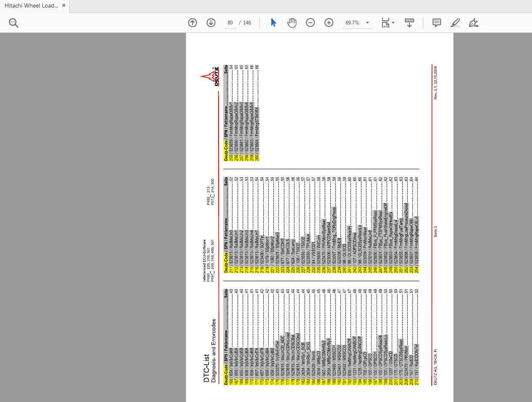Screen dimensions: 532x402
Task: Click the page number field showing 80
Action: pyautogui.click(x=230, y=23)
